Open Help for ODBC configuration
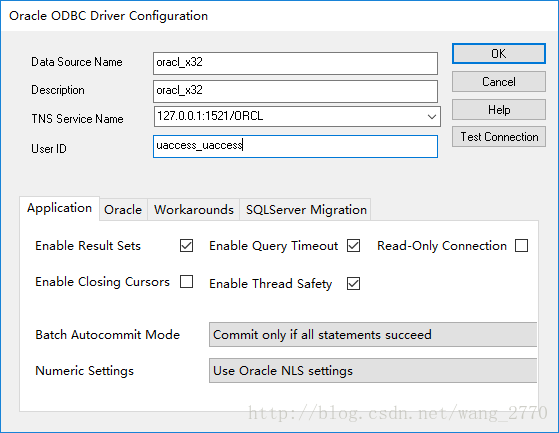This screenshot has height=433, width=559. tap(499, 109)
